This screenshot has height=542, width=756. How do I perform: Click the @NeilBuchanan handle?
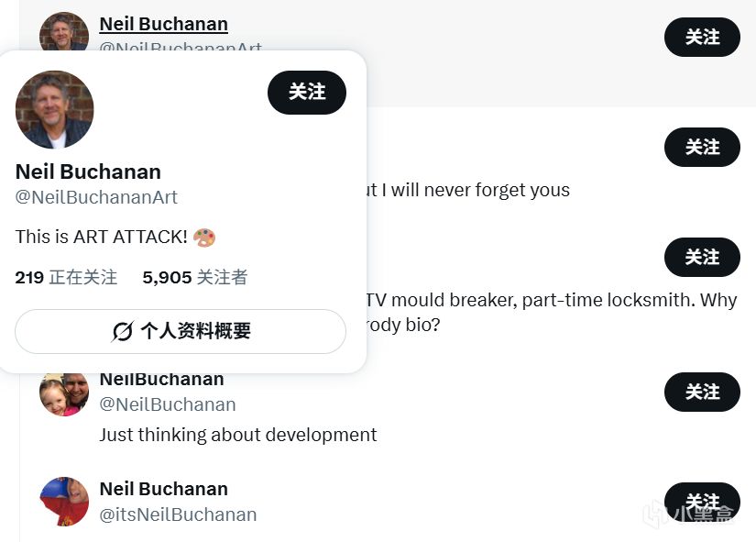point(167,404)
